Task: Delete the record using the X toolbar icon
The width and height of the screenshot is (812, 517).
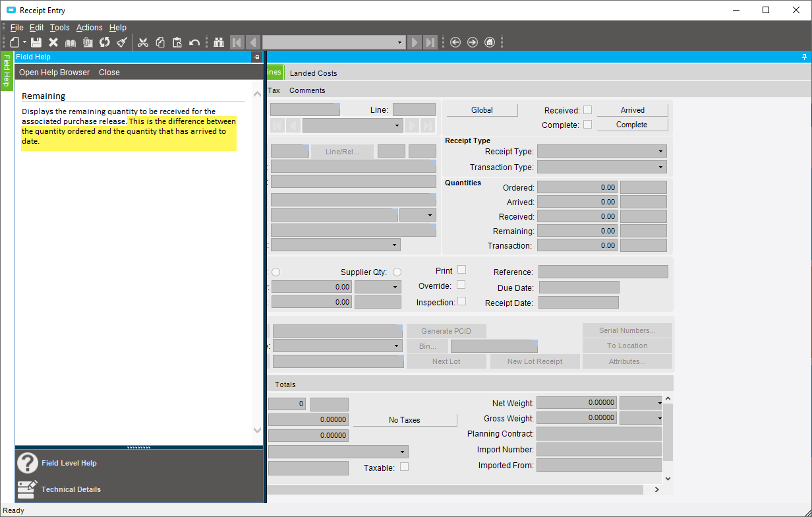Action: 53,42
